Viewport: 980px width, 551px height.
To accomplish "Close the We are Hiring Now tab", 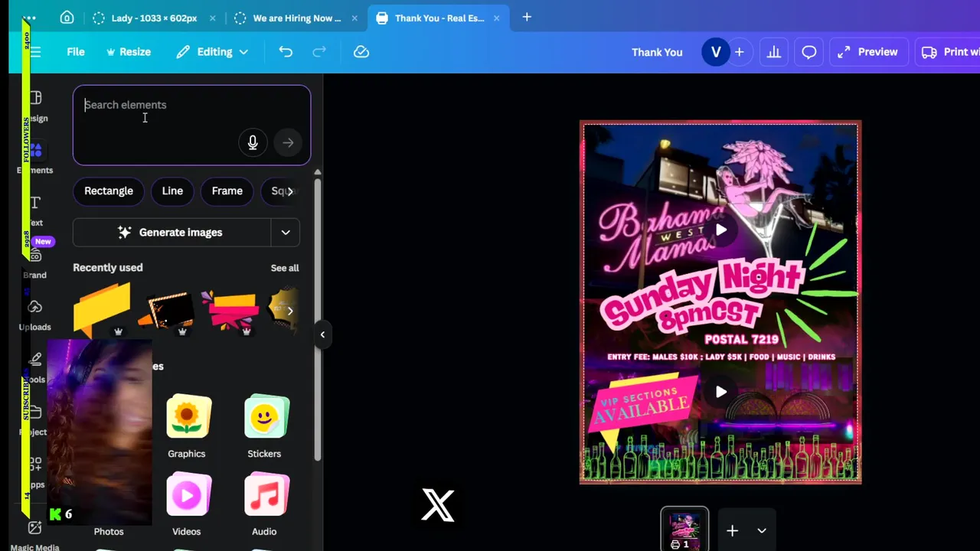I will coord(354,18).
